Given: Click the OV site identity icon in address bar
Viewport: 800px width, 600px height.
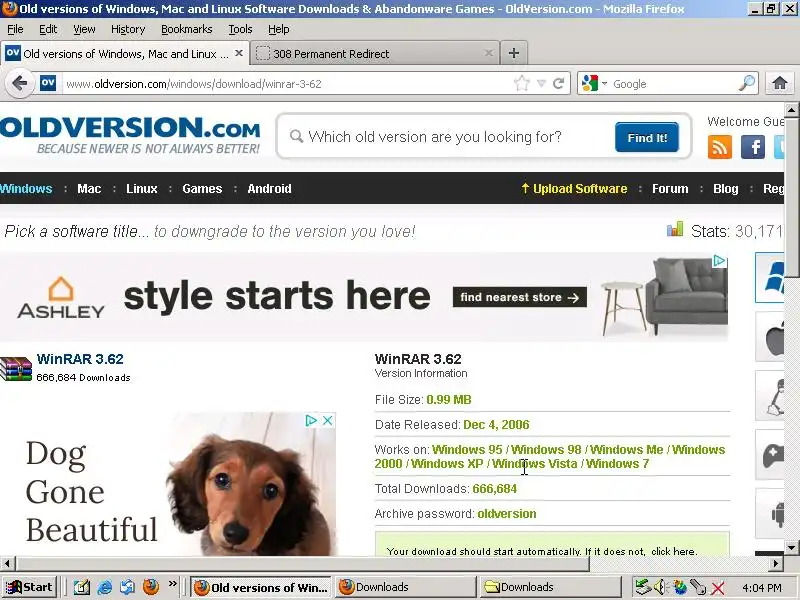Looking at the screenshot, I should click(x=48, y=83).
